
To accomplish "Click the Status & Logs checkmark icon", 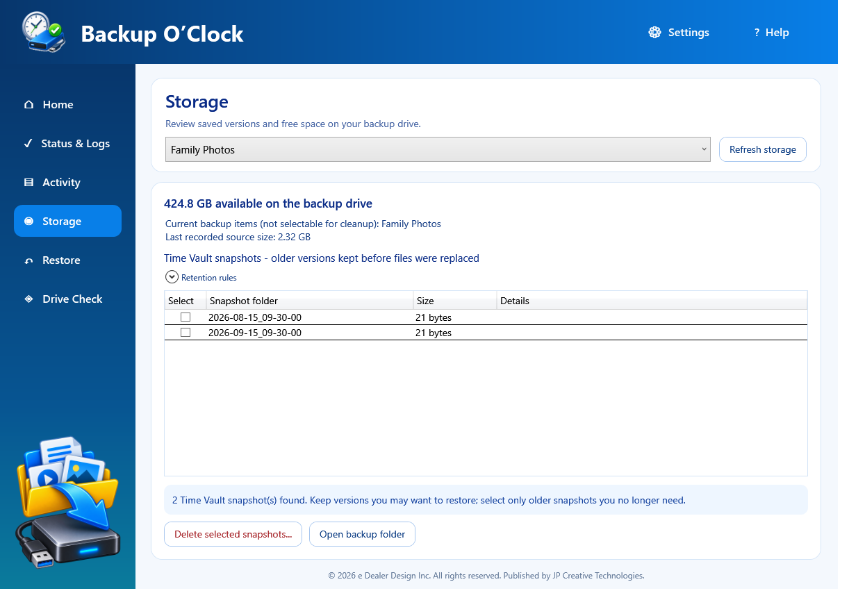I will tap(28, 144).
